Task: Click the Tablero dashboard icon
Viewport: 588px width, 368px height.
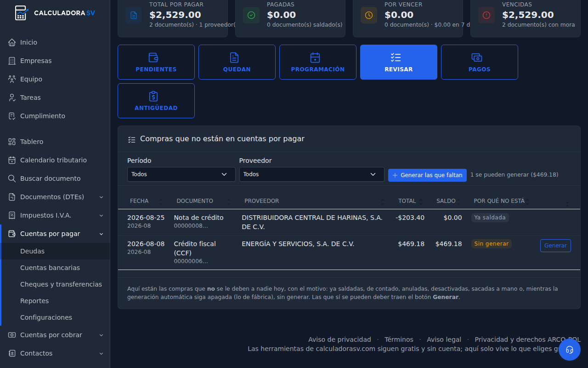Action: (12, 142)
